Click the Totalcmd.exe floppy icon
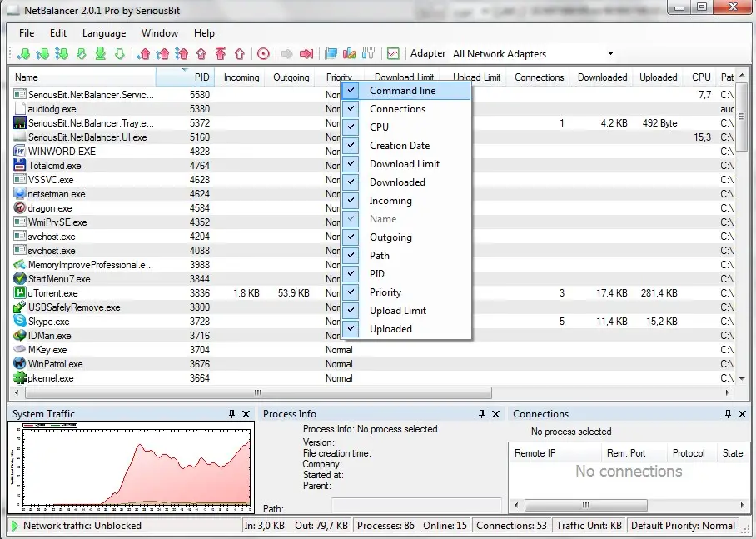The height and width of the screenshot is (539, 756). coord(20,165)
